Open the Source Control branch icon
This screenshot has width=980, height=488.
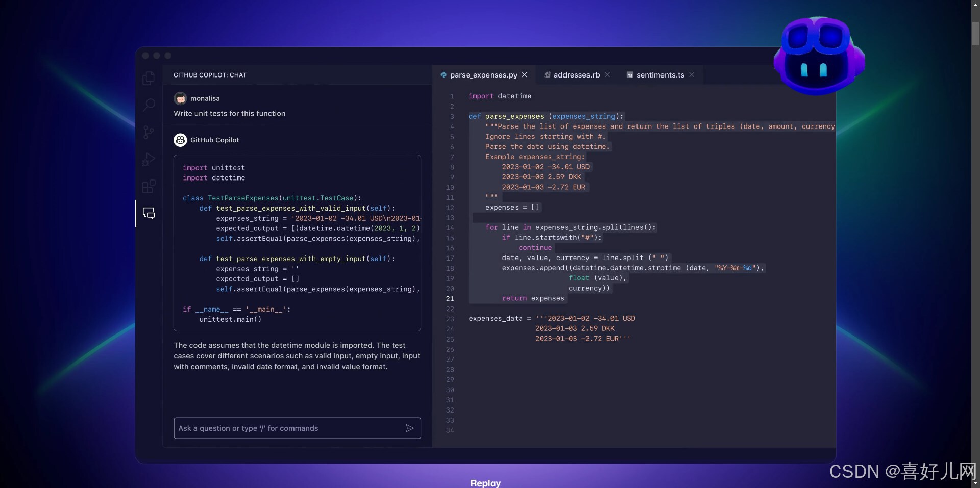point(149,133)
